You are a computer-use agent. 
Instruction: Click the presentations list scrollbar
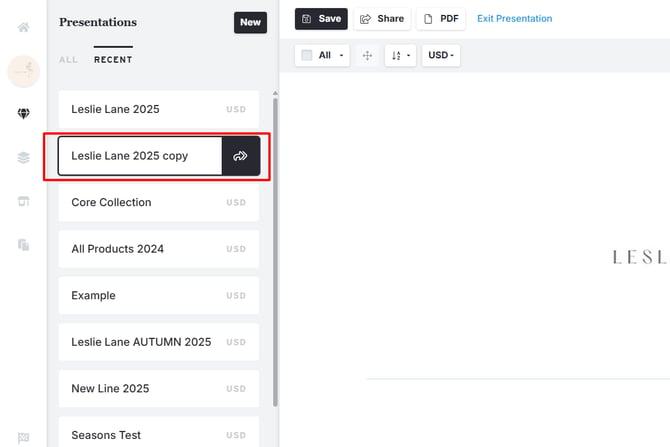coord(275,250)
